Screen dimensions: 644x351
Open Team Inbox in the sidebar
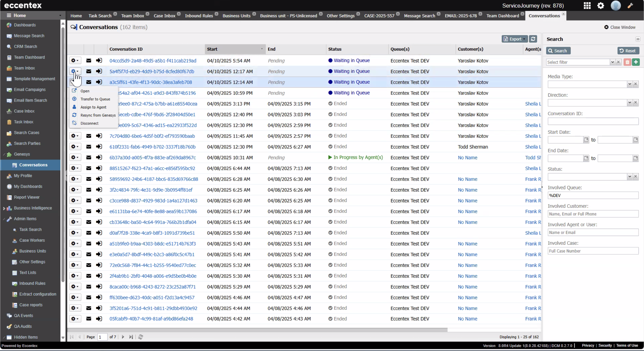point(24,68)
